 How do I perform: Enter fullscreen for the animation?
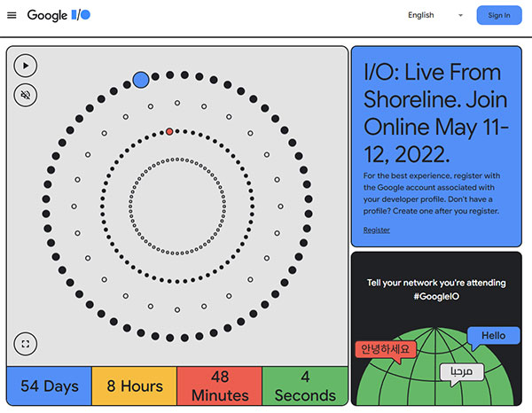click(26, 344)
